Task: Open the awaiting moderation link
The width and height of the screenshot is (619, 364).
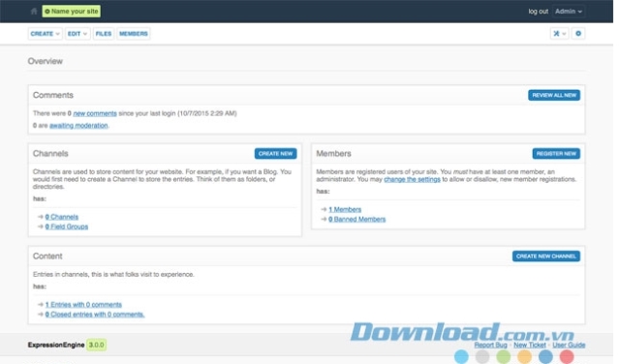Action: 78,126
